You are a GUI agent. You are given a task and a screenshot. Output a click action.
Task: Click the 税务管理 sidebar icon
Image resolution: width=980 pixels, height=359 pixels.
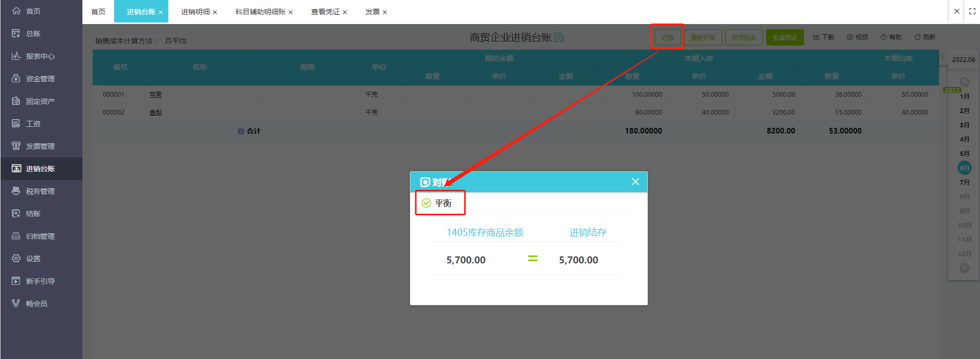tap(16, 191)
